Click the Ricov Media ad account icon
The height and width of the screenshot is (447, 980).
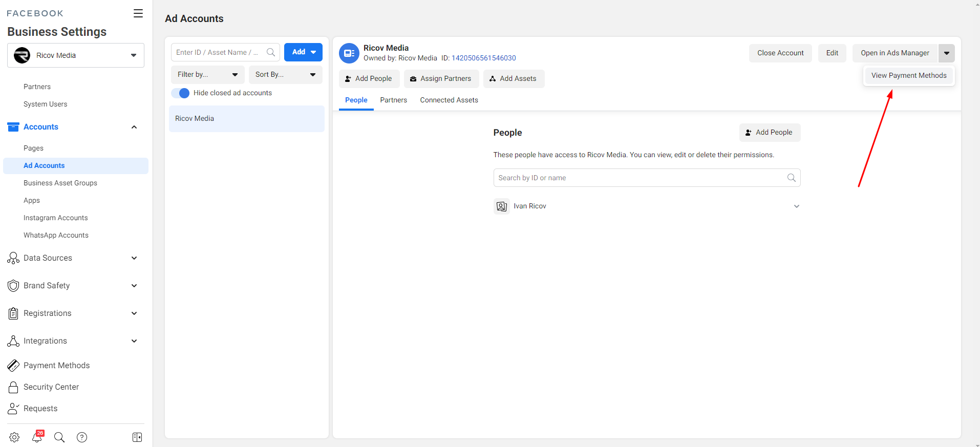[x=349, y=53]
